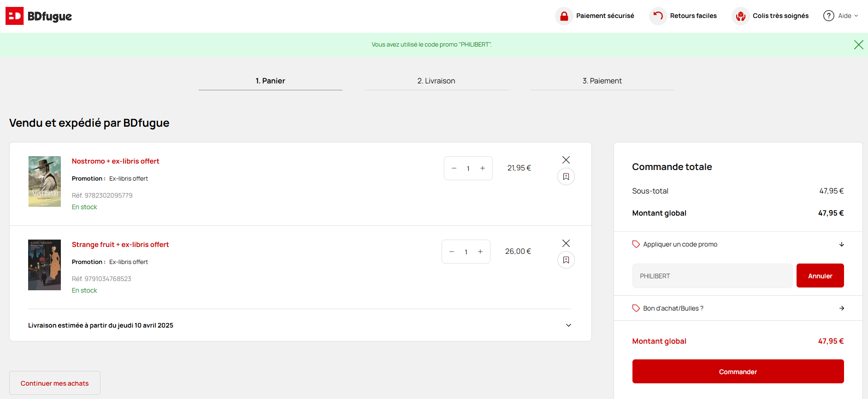Viewport: 868px width, 399px height.
Task: Click the Aide question mark icon
Action: (829, 16)
